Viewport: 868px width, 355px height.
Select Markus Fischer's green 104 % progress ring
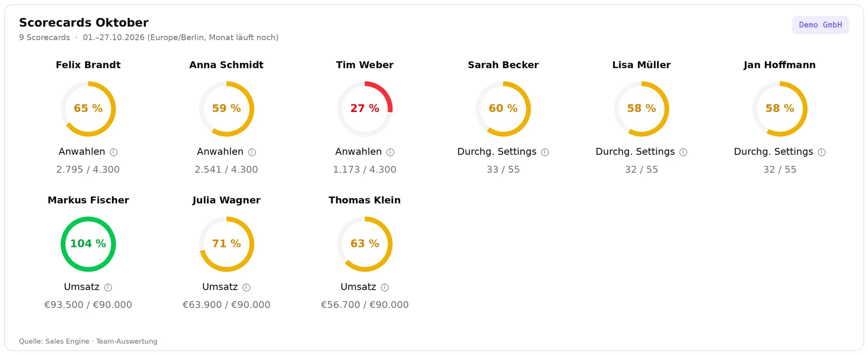(x=88, y=244)
